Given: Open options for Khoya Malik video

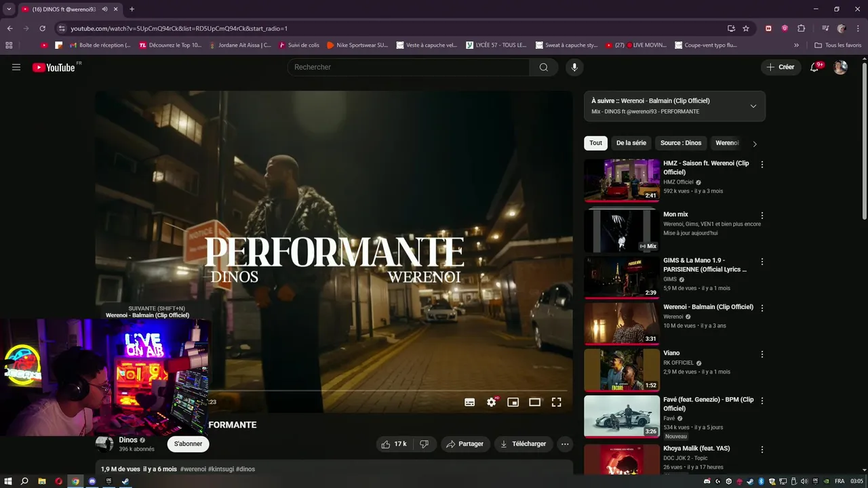Looking at the screenshot, I should (x=762, y=449).
